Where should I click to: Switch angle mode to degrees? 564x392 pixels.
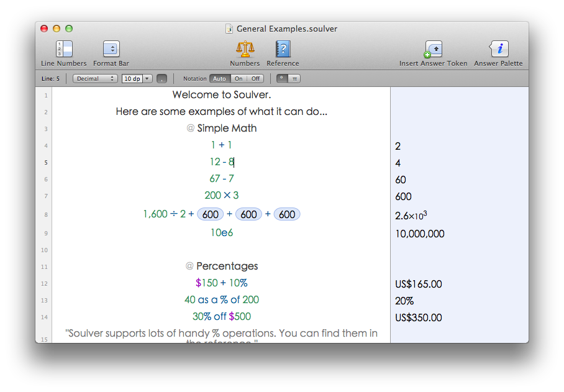pyautogui.click(x=282, y=79)
